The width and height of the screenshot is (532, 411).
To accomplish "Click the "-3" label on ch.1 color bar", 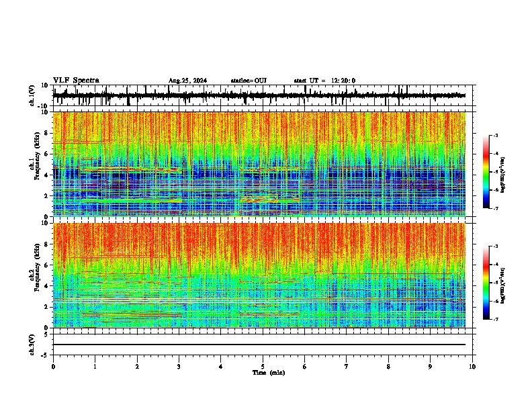I will 496,135.
